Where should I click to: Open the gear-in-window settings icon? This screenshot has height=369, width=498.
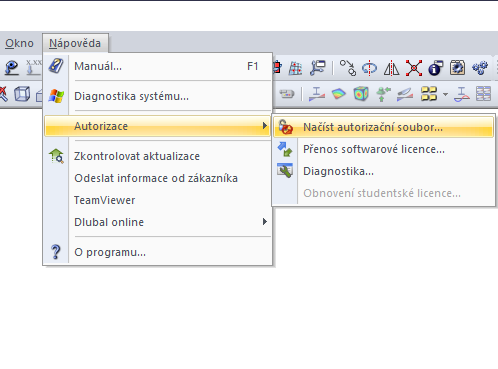point(458,68)
